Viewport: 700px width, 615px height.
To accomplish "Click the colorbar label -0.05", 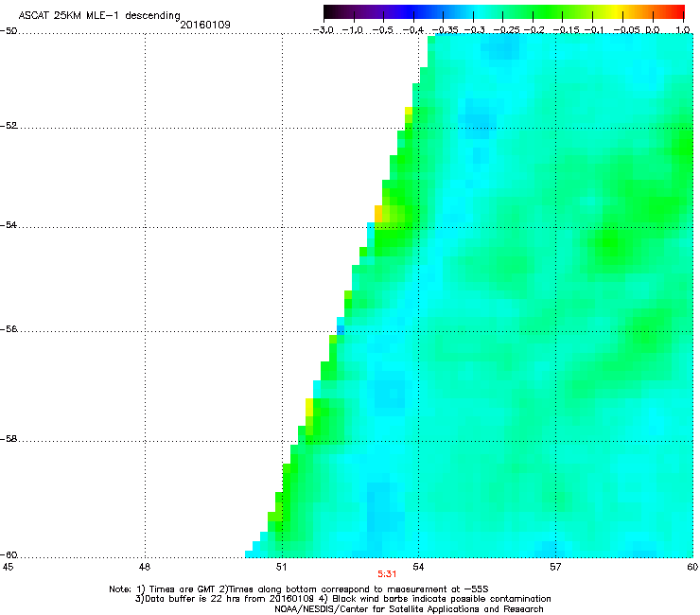I will click(626, 30).
